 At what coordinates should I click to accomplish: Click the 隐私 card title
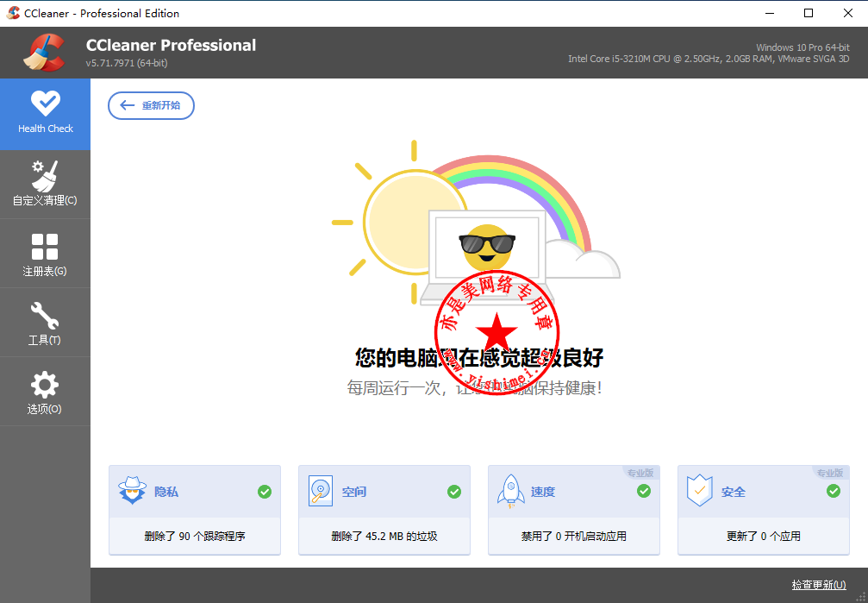click(x=166, y=492)
